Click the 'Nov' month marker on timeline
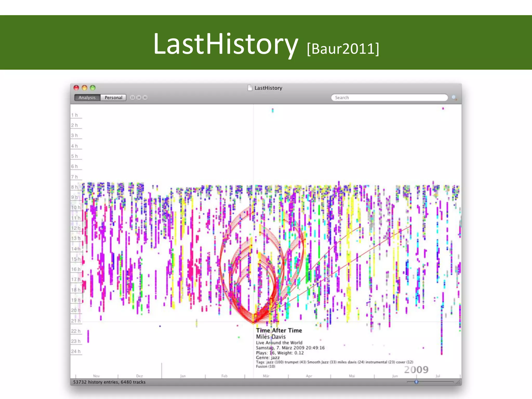 click(96, 376)
